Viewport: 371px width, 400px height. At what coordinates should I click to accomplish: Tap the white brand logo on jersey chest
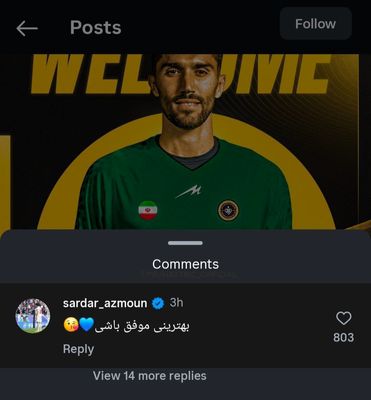point(189,191)
